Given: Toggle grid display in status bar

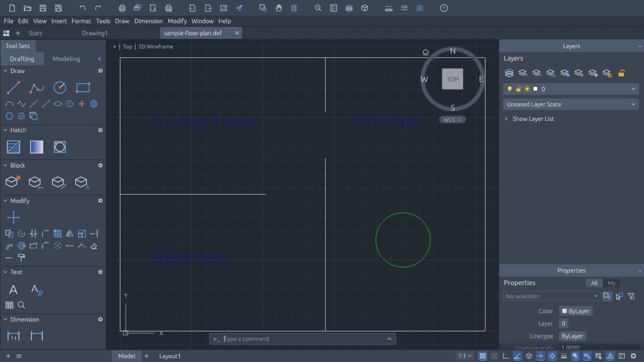Looking at the screenshot, I should pos(483,356).
